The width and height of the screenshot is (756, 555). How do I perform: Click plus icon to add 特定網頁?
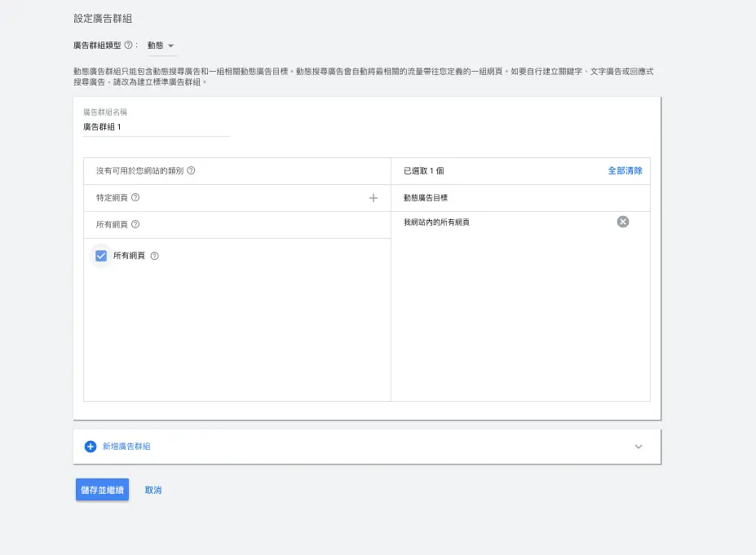pyautogui.click(x=374, y=198)
